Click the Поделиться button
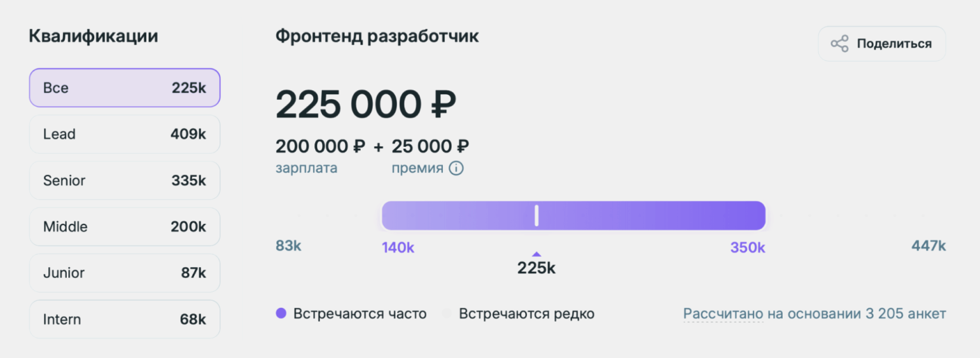Screen dimensions: 980x358 [x=881, y=44]
